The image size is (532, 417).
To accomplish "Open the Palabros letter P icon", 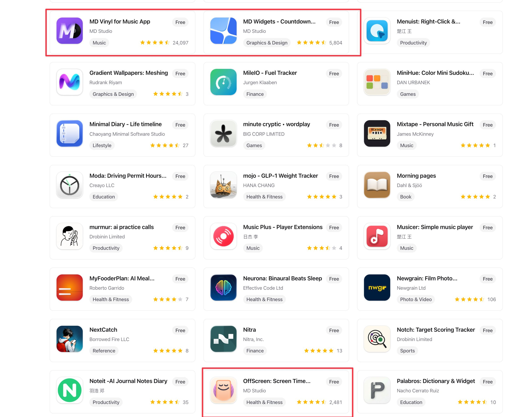I will pos(377,390).
